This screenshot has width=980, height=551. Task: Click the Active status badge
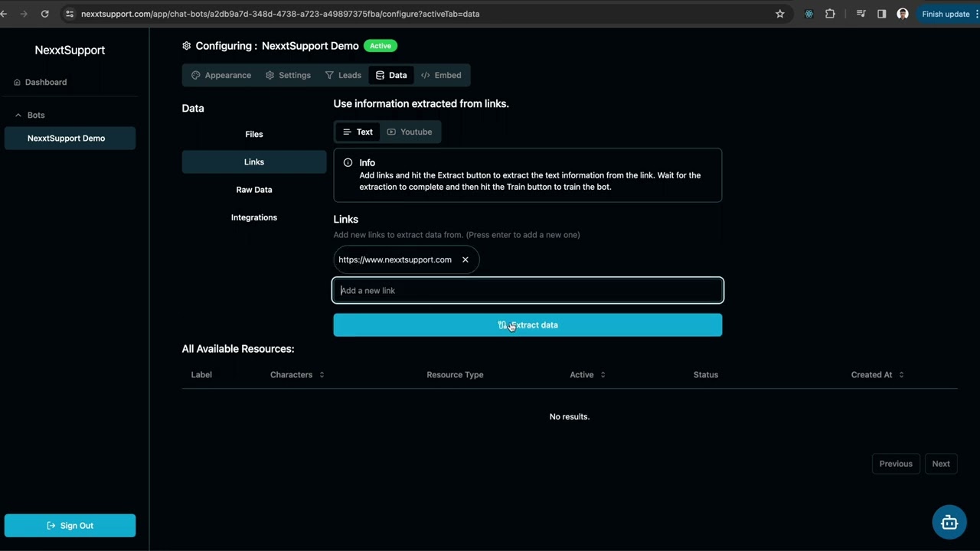[x=381, y=46]
